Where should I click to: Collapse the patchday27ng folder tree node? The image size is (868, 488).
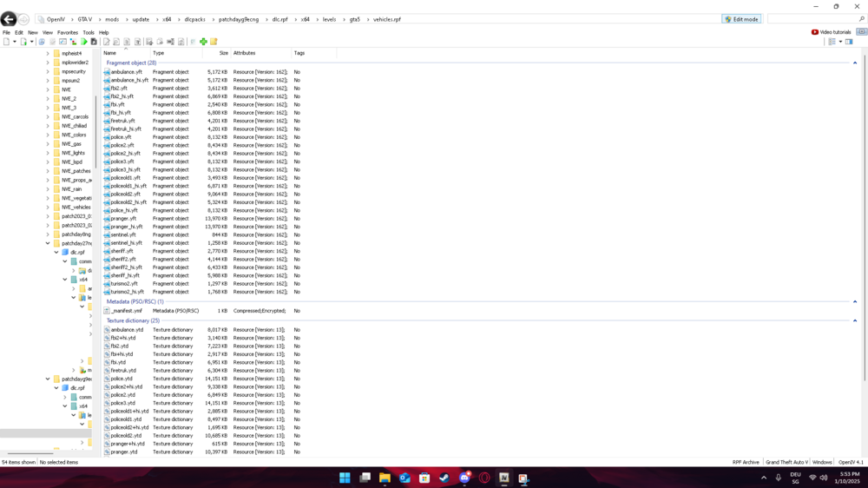[x=48, y=243]
